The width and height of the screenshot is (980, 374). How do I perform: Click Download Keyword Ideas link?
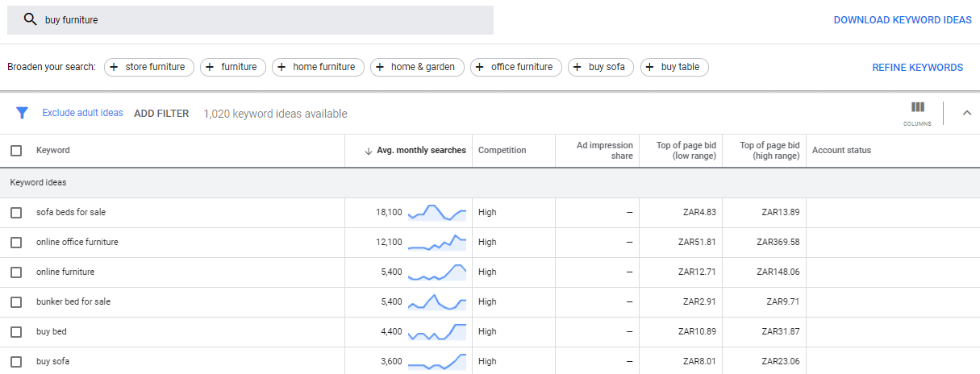[x=902, y=20]
